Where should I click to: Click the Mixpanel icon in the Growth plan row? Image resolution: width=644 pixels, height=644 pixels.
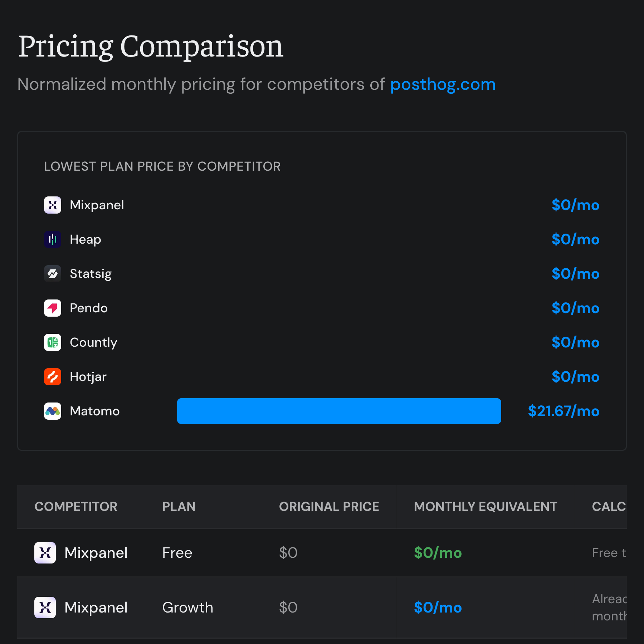pos(45,607)
